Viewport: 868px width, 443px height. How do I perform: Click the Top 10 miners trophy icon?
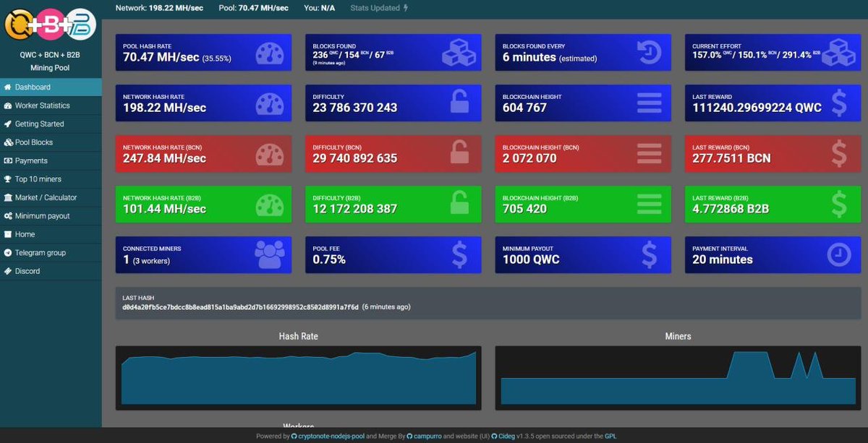[8, 179]
